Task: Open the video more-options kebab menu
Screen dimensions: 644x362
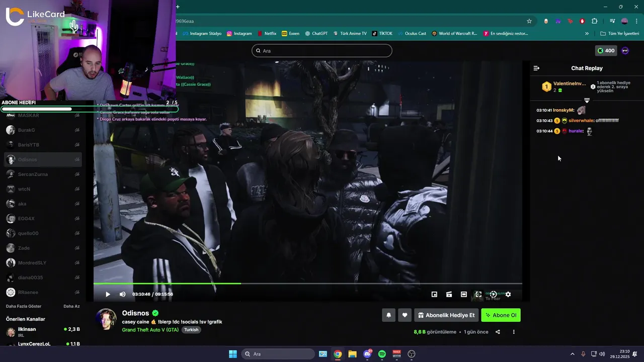Action: click(514, 332)
